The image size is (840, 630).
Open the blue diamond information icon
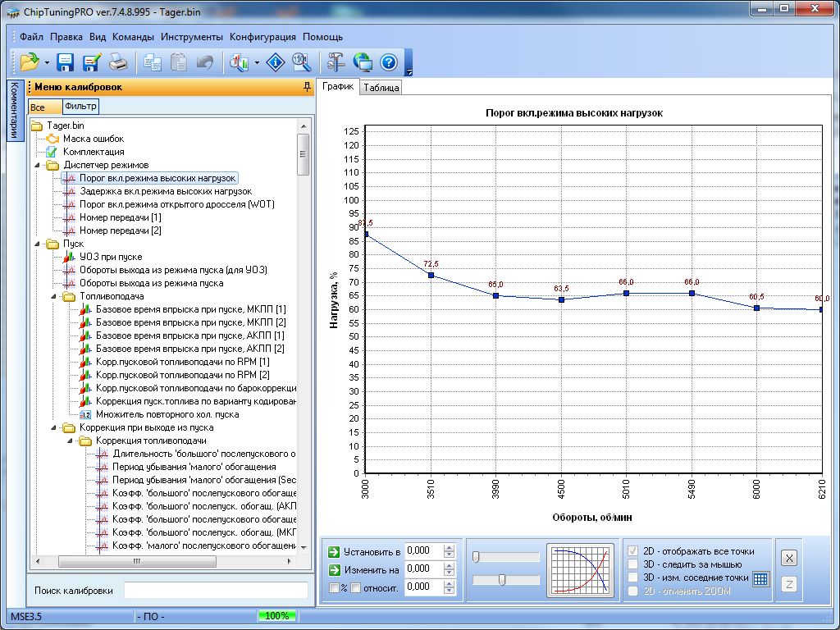tap(277, 62)
